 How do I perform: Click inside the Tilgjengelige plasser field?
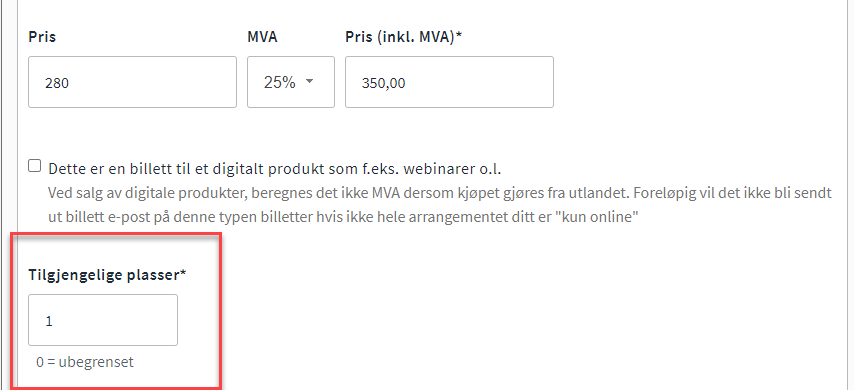(103, 320)
